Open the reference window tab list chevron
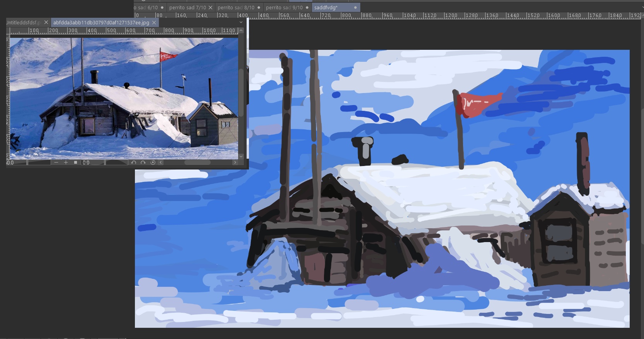 [241, 22]
